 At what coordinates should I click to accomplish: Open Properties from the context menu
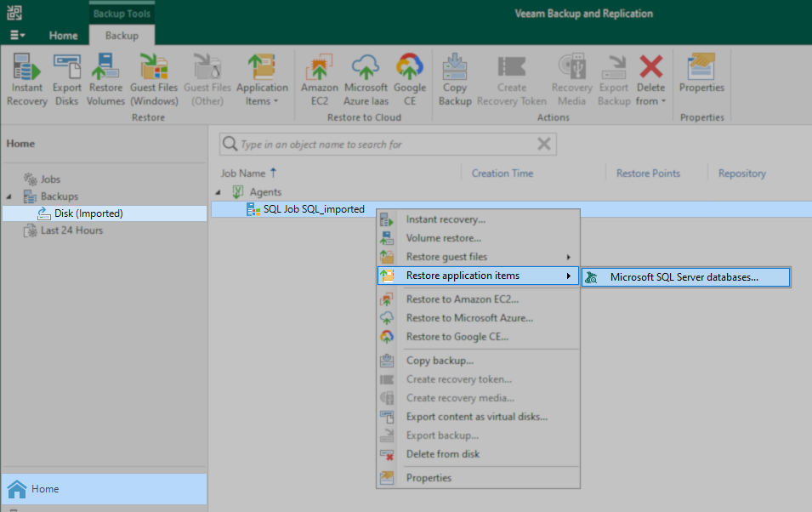478,478
